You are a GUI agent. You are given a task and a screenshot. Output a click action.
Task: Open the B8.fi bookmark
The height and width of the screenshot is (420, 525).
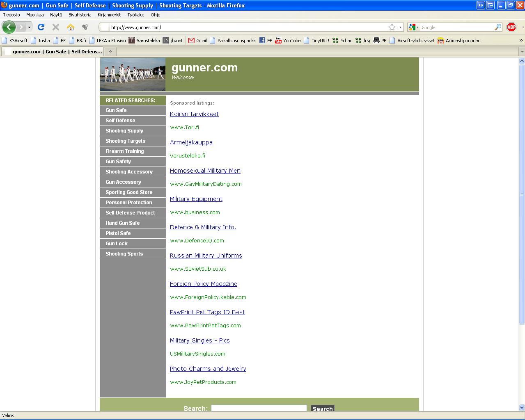pos(78,41)
